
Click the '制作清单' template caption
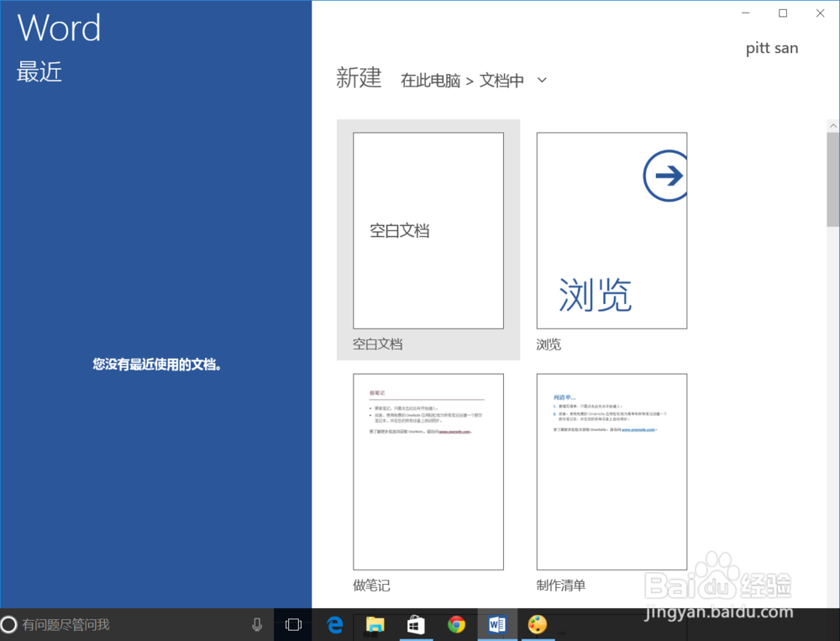(561, 586)
